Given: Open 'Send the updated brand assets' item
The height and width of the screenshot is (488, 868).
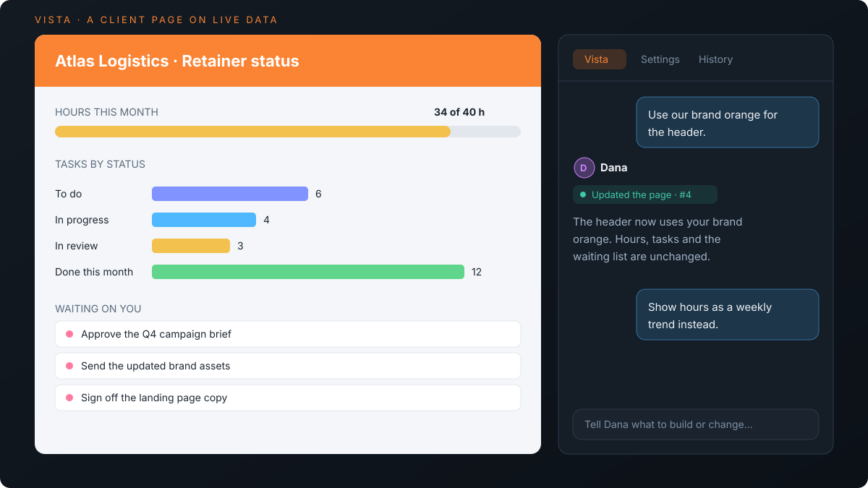Looking at the screenshot, I should [x=288, y=366].
